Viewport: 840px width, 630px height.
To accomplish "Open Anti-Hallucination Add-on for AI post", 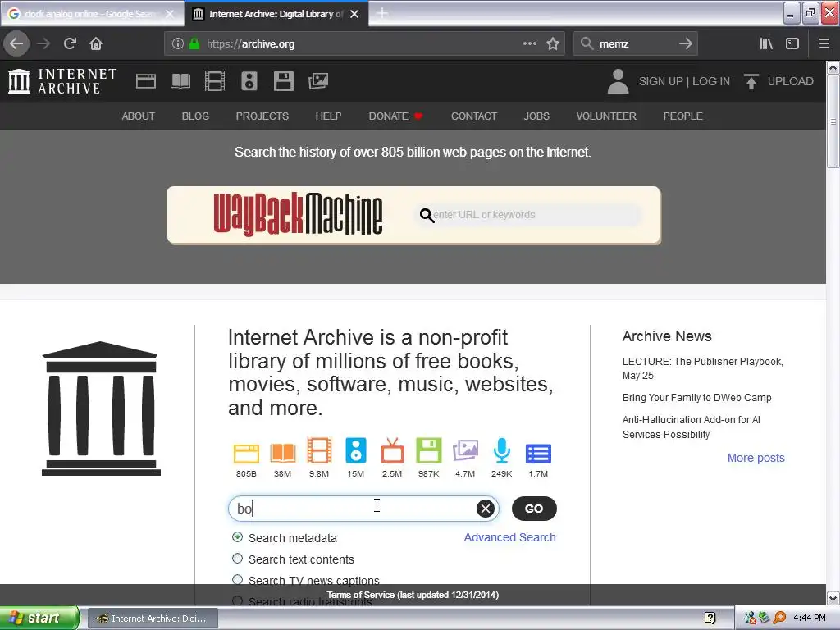I will 691,427.
